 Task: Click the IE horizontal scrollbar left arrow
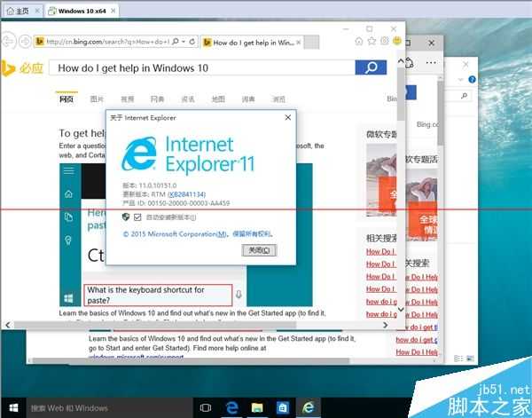(7, 325)
